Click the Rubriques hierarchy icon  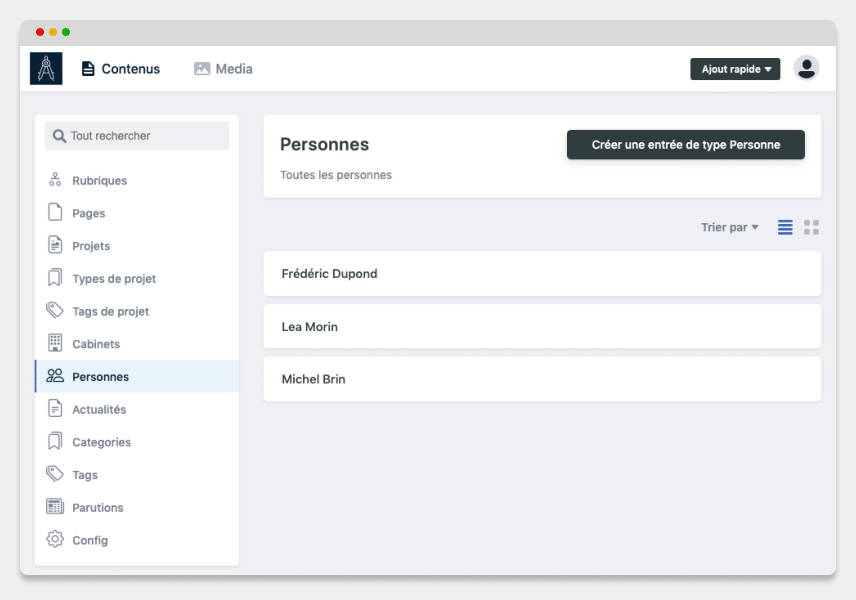55,180
